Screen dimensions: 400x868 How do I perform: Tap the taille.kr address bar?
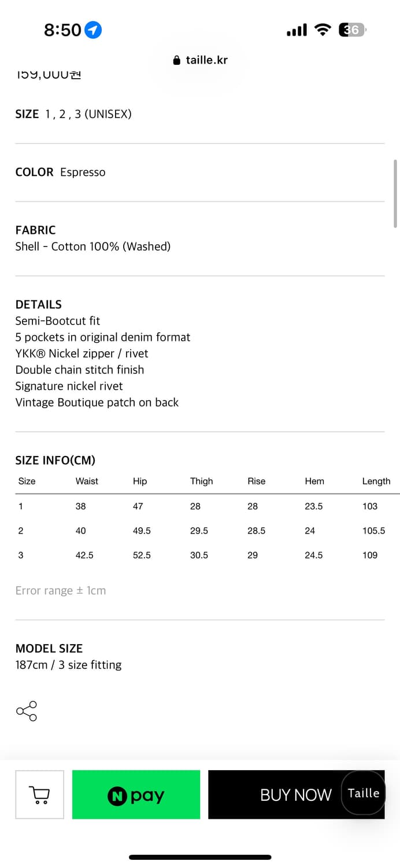pos(200,60)
